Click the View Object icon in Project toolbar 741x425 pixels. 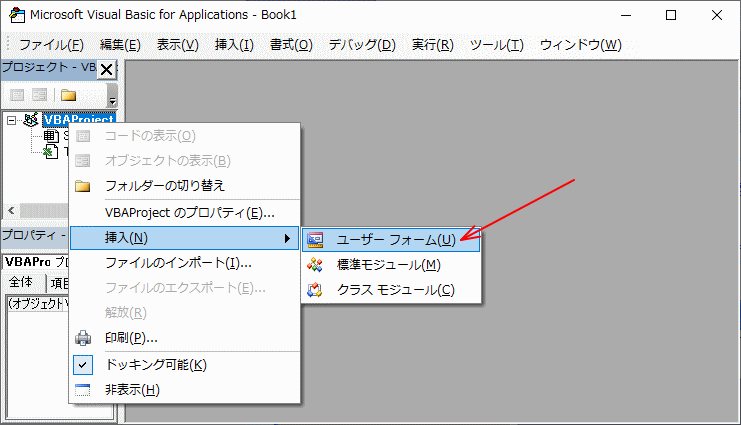click(x=39, y=95)
